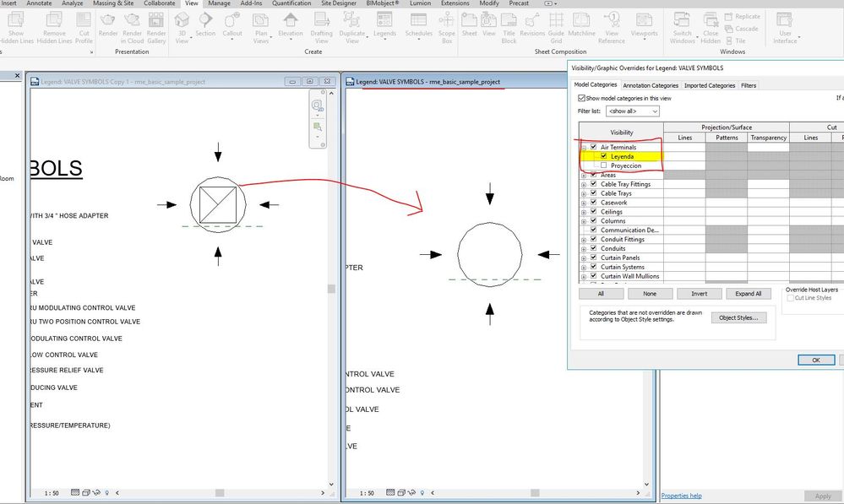
Task: Open the Collaborate ribbon tab
Action: (160, 3)
